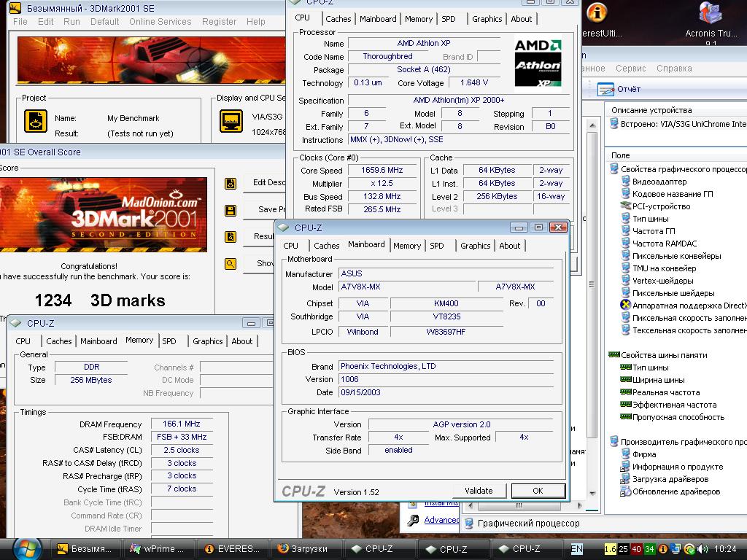Image resolution: width=747 pixels, height=560 pixels.
Task: Click the motherboard Model field A7V8X-MX
Action: tap(407, 287)
